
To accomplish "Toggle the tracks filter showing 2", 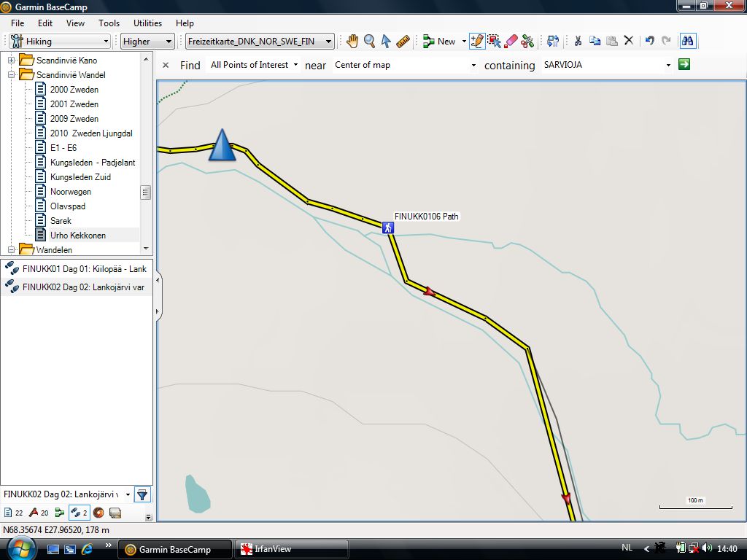I will tap(79, 513).
